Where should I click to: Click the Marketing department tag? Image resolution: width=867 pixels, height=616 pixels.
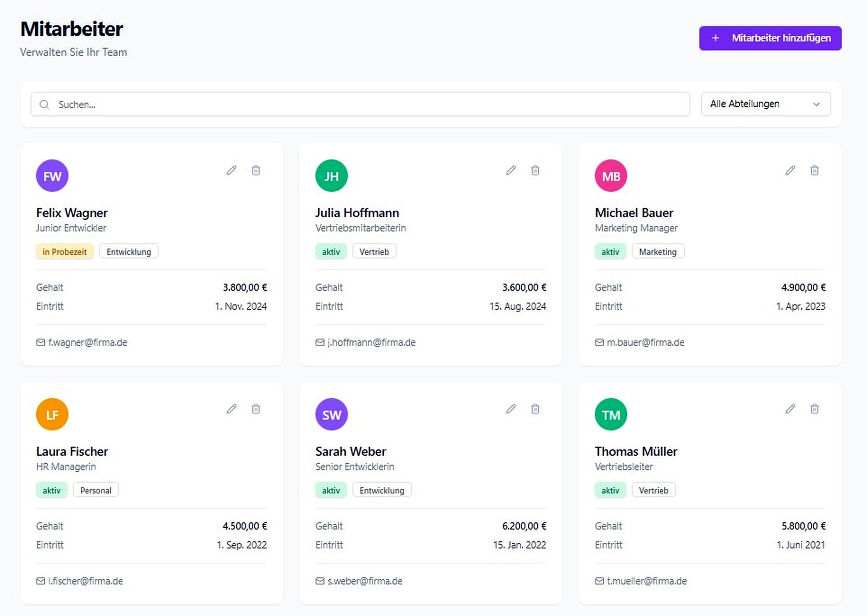(657, 252)
